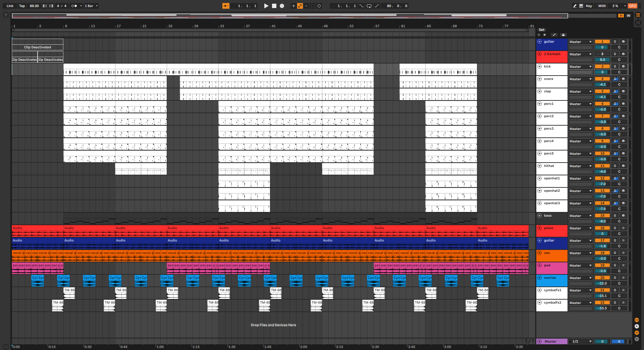644x350 pixels.
Task: Select the hithat track header
Action: point(552,169)
